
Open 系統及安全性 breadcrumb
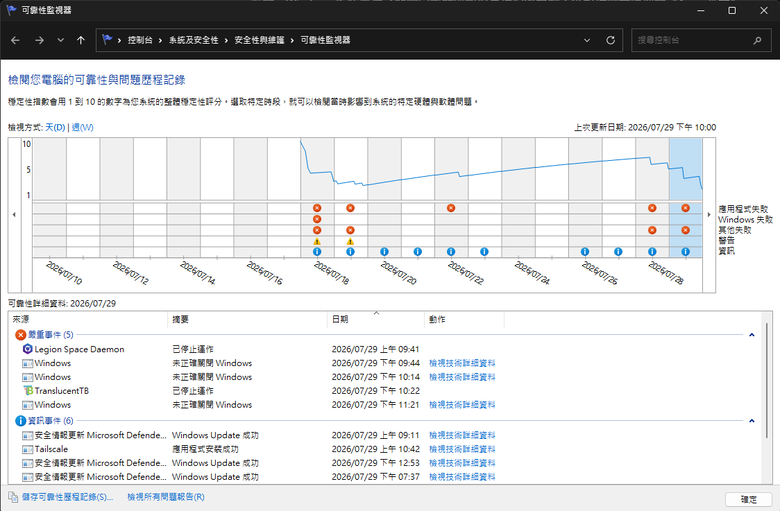point(193,40)
